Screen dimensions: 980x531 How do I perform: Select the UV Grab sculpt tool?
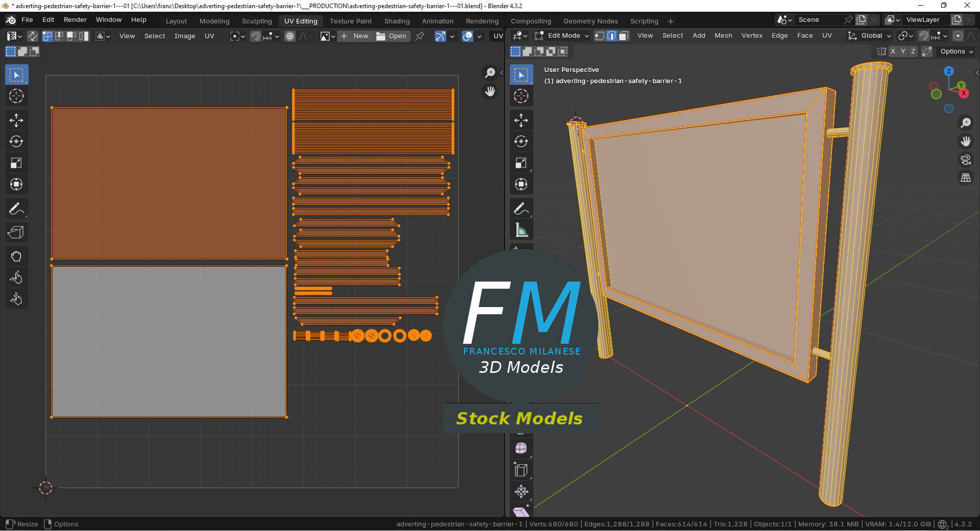16,256
